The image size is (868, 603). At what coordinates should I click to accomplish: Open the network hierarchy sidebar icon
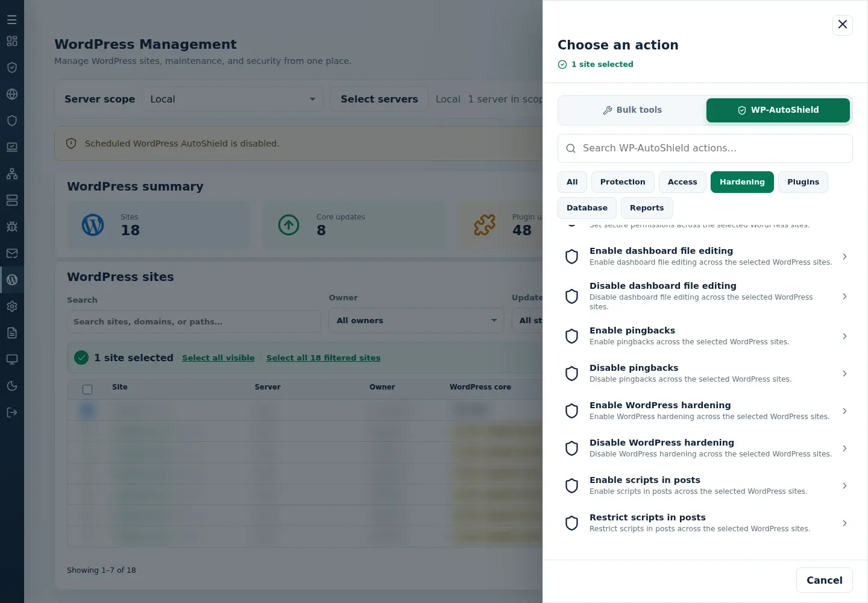click(12, 174)
